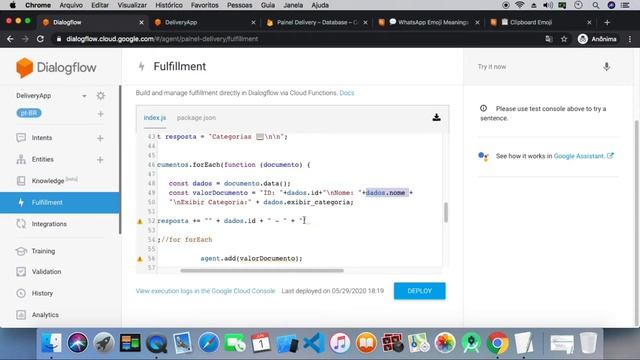Screen dimensions: 640x360
Task: Open Knowledge beta section
Action: [55, 180]
